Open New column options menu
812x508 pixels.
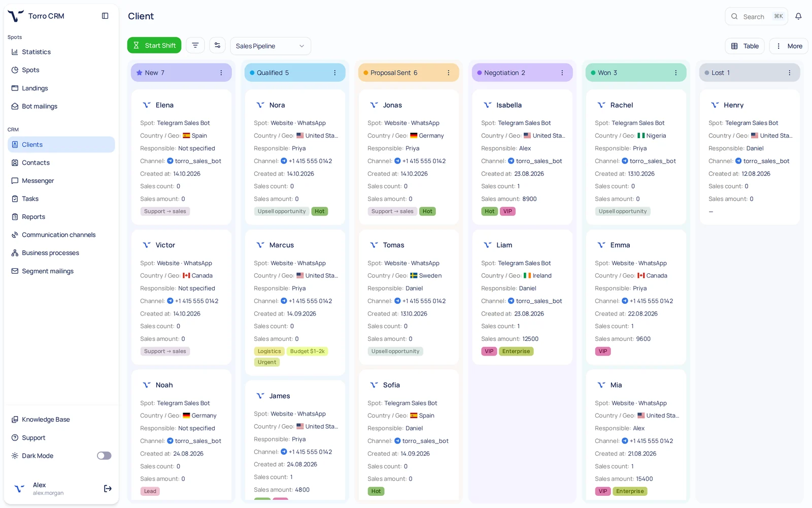(x=221, y=73)
